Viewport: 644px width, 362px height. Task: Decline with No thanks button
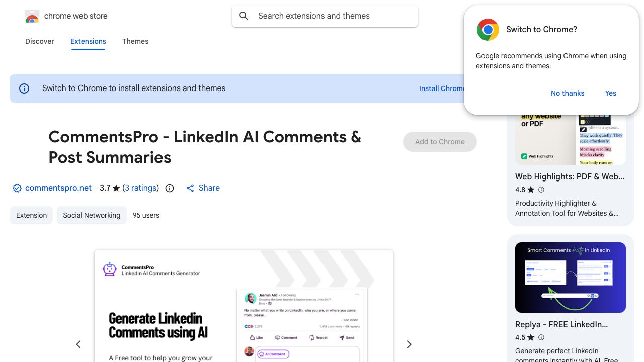pos(568,93)
